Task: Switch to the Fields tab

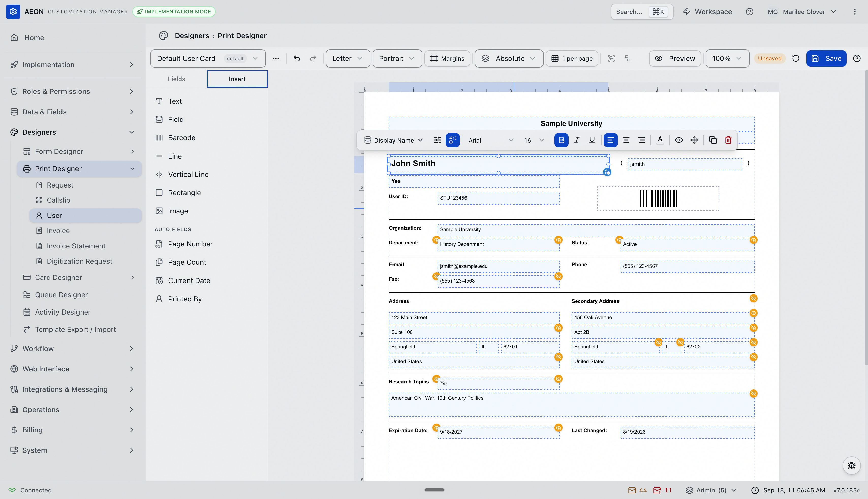Action: (x=177, y=79)
